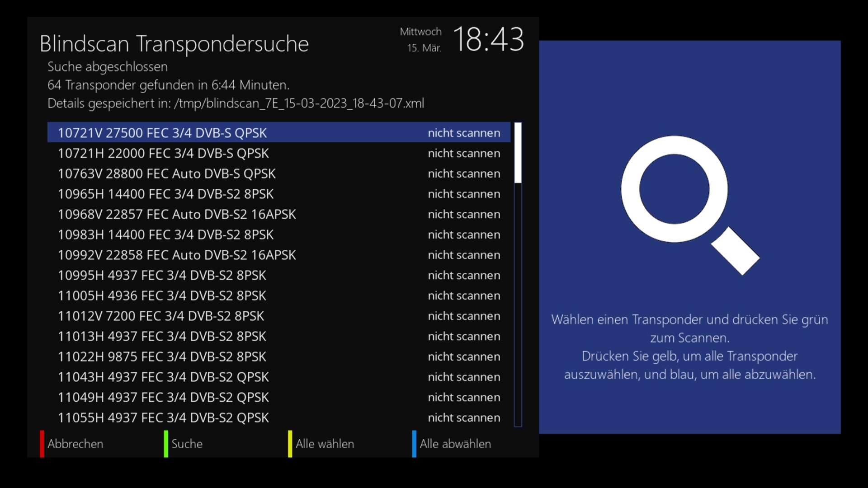
Task: Click the green Suche color indicator
Action: point(166,444)
